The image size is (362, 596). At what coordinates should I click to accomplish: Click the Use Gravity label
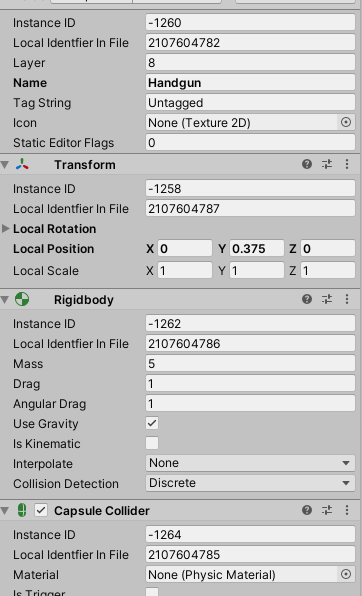46,423
